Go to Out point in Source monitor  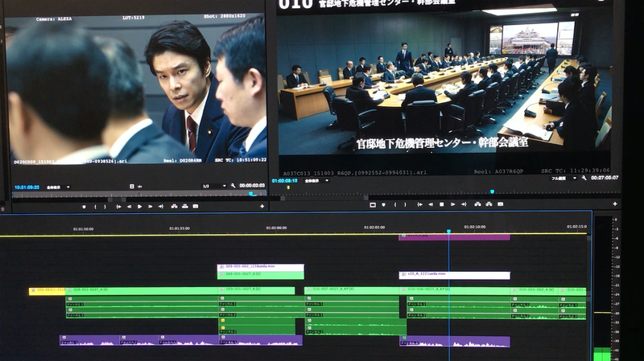click(161, 207)
